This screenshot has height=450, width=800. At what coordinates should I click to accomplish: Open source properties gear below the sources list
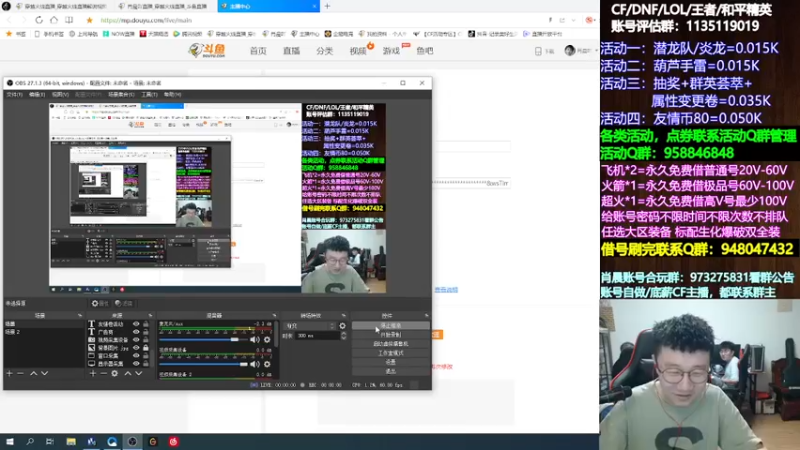(115, 373)
